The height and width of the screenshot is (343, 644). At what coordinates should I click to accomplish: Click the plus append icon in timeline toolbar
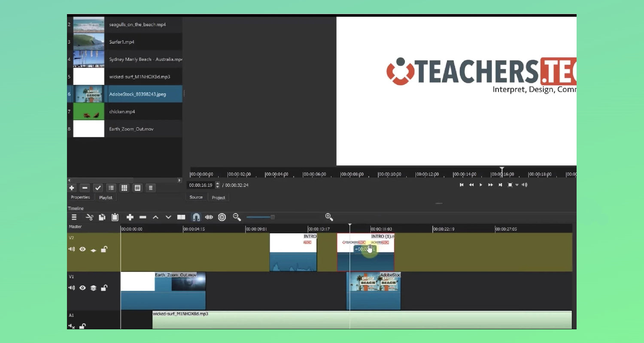click(130, 217)
